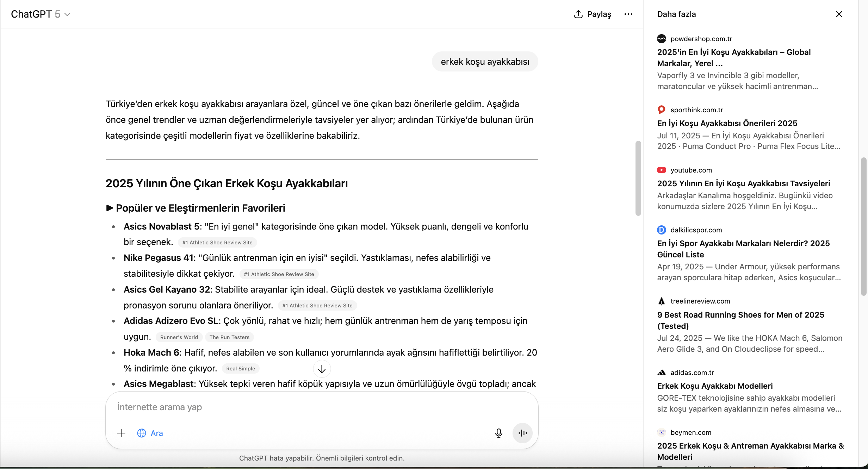The image size is (868, 469).
Task: Click the 'Daha fazla' panel title
Action: coord(676,14)
